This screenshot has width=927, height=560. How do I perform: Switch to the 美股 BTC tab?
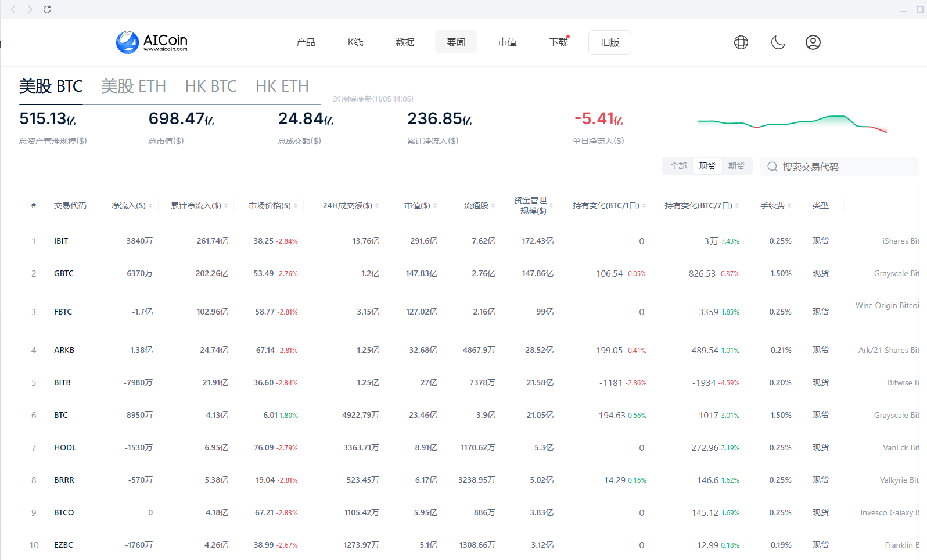point(51,86)
